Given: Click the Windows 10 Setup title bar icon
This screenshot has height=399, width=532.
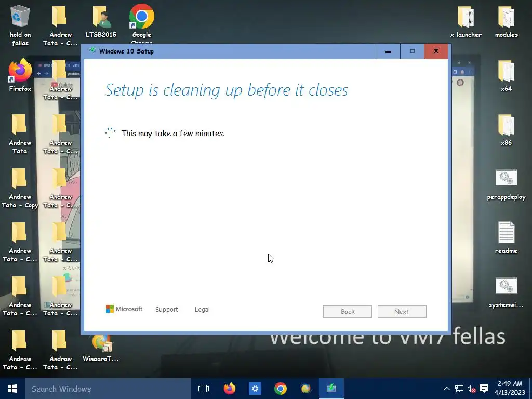Looking at the screenshot, I should coord(92,50).
